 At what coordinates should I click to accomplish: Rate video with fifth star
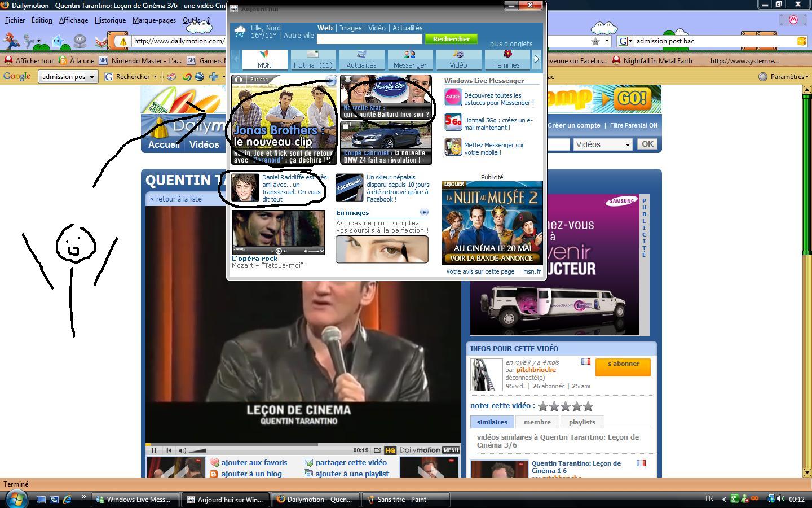tap(588, 406)
